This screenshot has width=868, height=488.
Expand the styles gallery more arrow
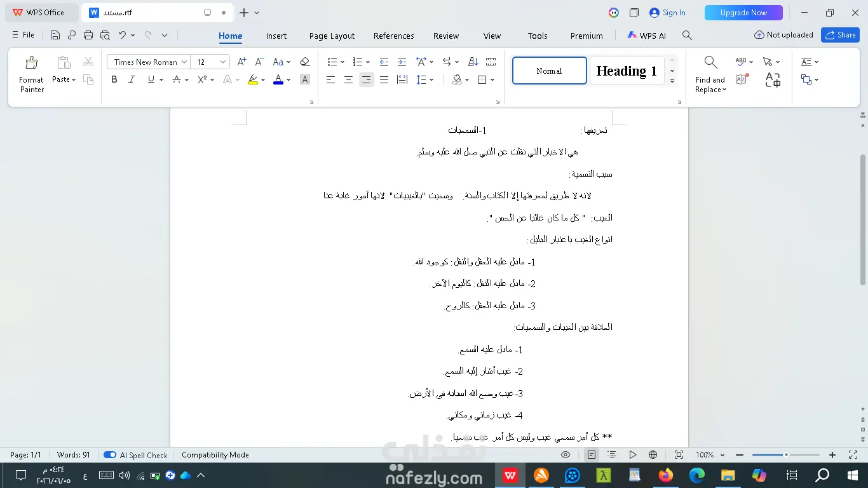pos(672,81)
